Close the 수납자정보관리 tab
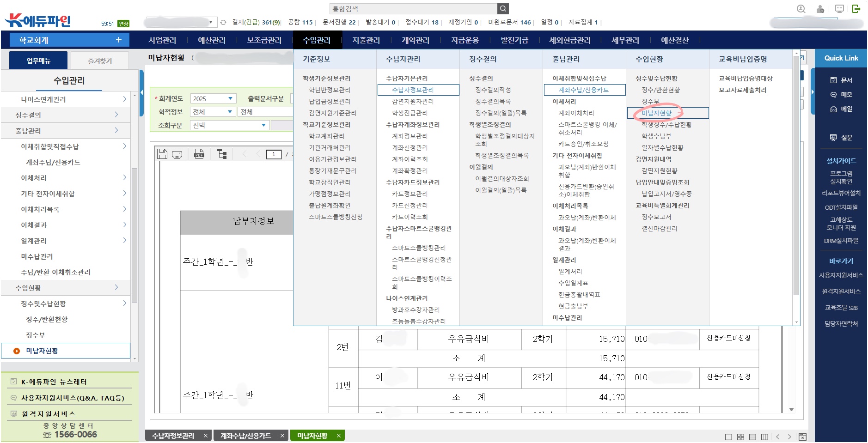Image resolution: width=868 pixels, height=443 pixels. [x=206, y=436]
